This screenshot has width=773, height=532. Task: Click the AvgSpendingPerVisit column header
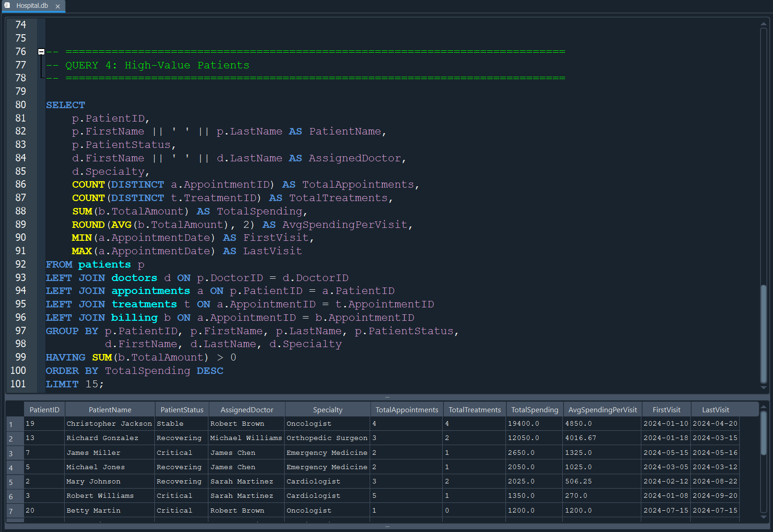[x=602, y=410]
